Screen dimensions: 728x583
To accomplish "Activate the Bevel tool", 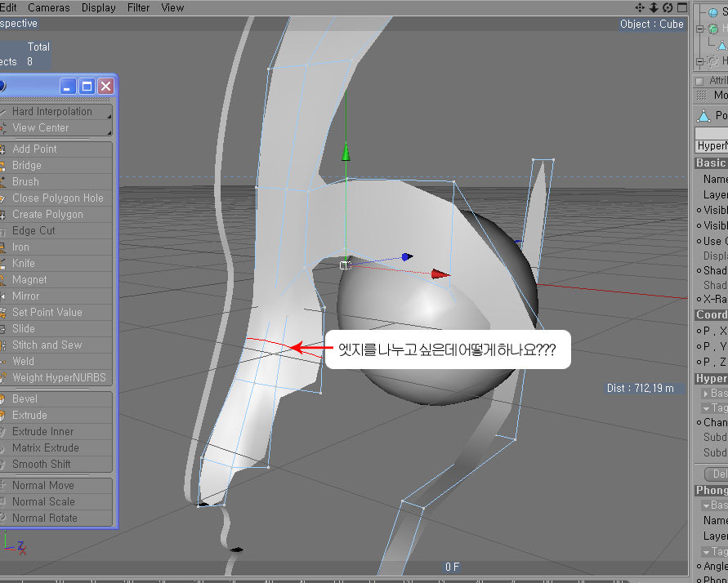I will 25,398.
